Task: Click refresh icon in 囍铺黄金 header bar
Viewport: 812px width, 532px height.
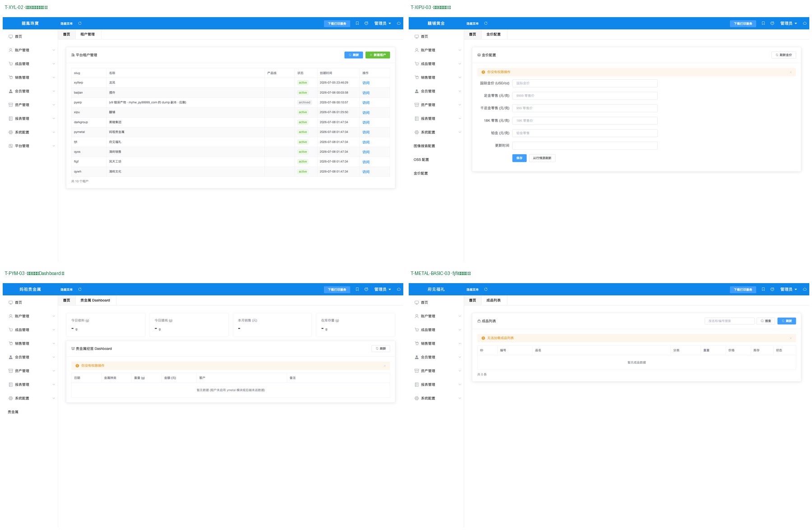Action: click(486, 23)
